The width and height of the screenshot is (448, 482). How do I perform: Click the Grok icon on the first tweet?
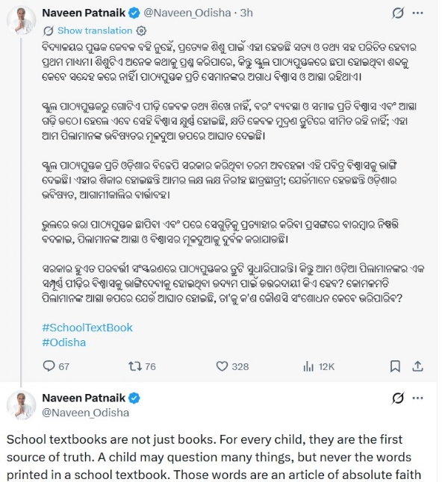coord(398,13)
